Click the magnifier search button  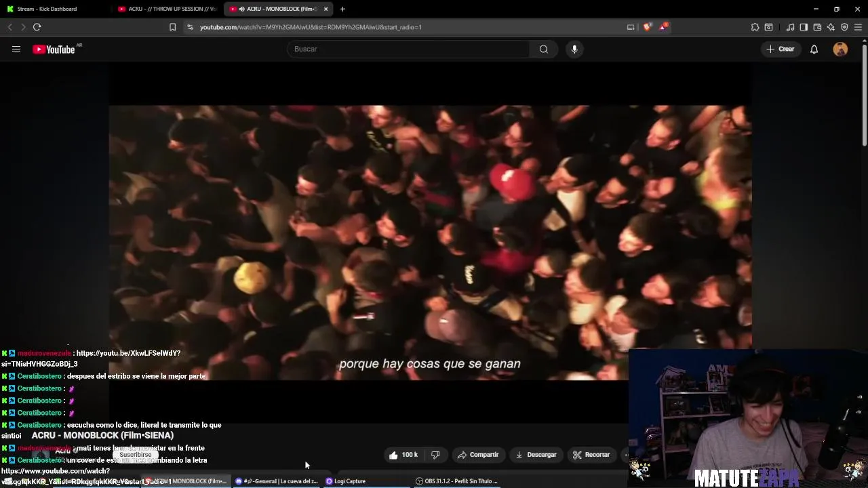(544, 49)
